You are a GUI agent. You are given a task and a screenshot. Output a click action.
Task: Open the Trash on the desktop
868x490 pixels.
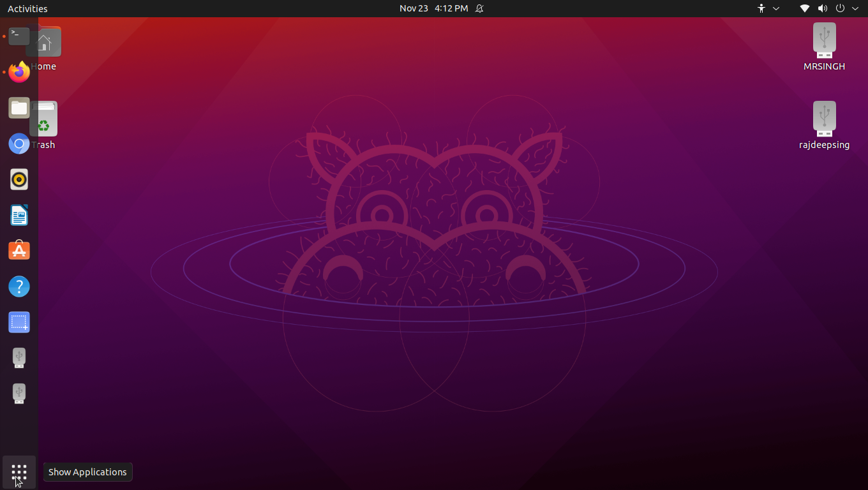tap(43, 118)
